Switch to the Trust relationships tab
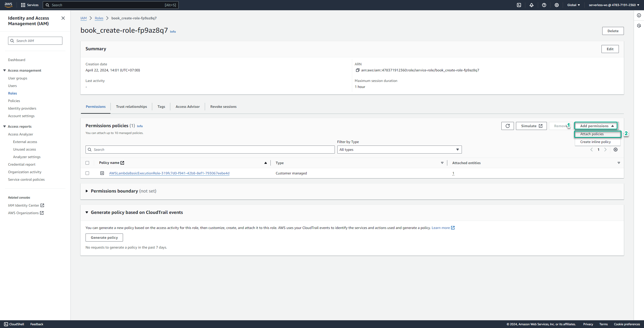Screen dimensions: 644x328 point(132,107)
